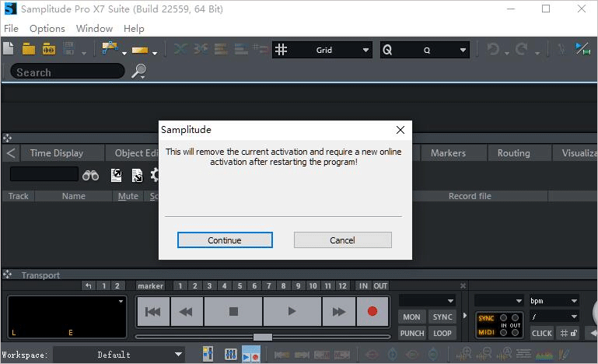
Task: Click the Mute column header
Action: click(x=128, y=196)
